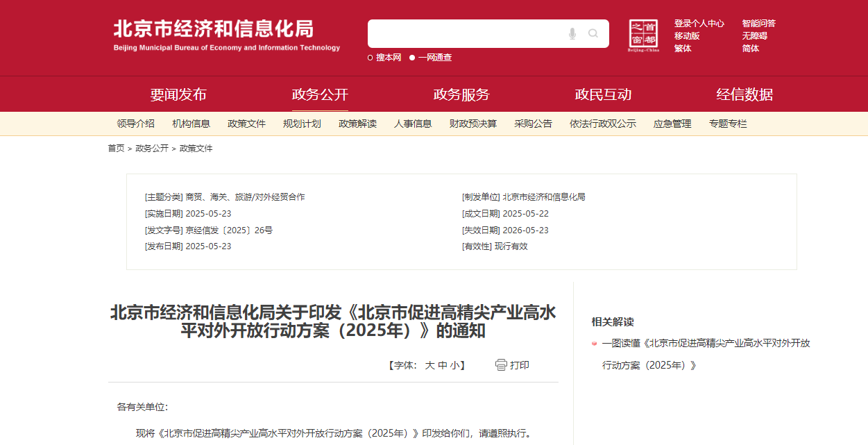Click 登录个人中心 login link
This screenshot has width=868, height=445.
(699, 24)
